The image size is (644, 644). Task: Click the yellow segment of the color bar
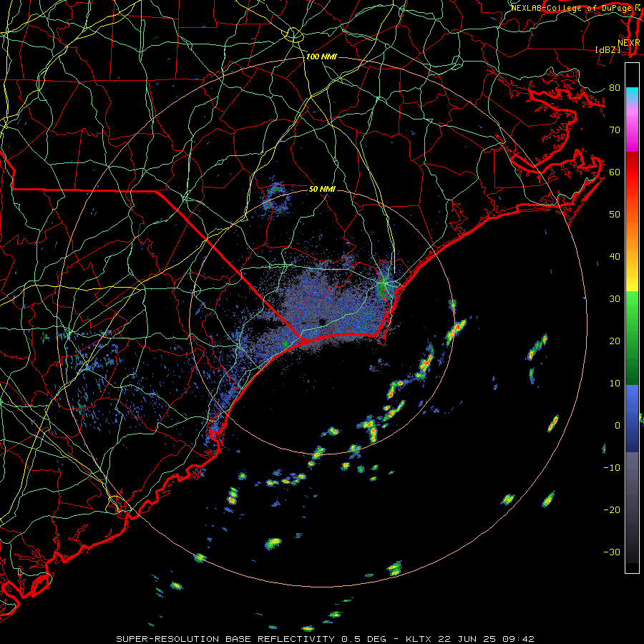click(x=632, y=279)
